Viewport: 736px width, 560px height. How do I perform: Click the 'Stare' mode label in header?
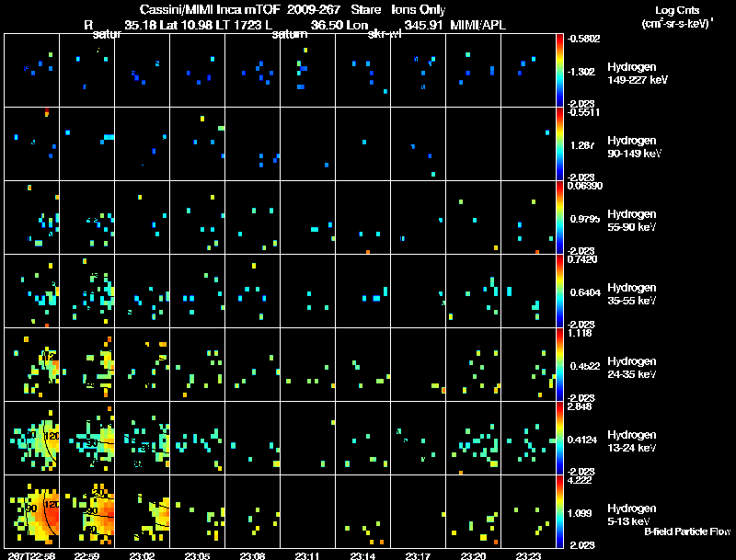(365, 9)
